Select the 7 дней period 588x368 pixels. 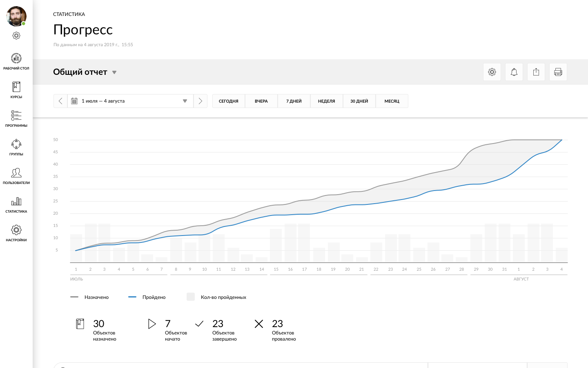coord(294,101)
